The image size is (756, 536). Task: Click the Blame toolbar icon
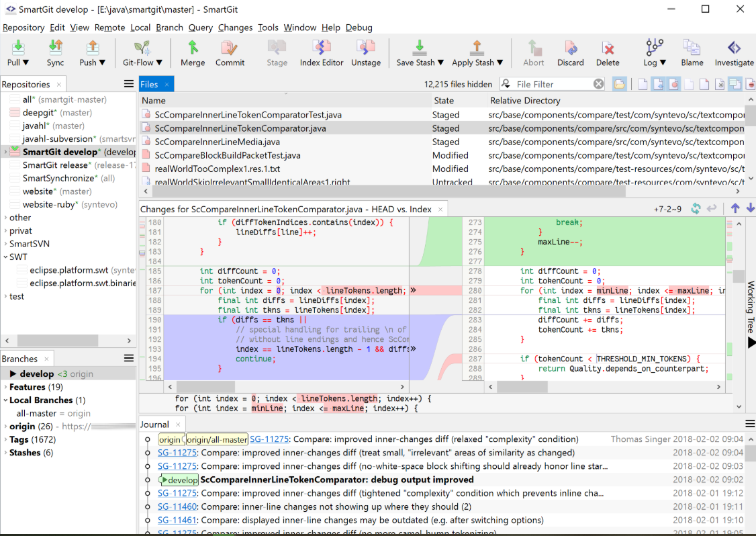click(692, 47)
